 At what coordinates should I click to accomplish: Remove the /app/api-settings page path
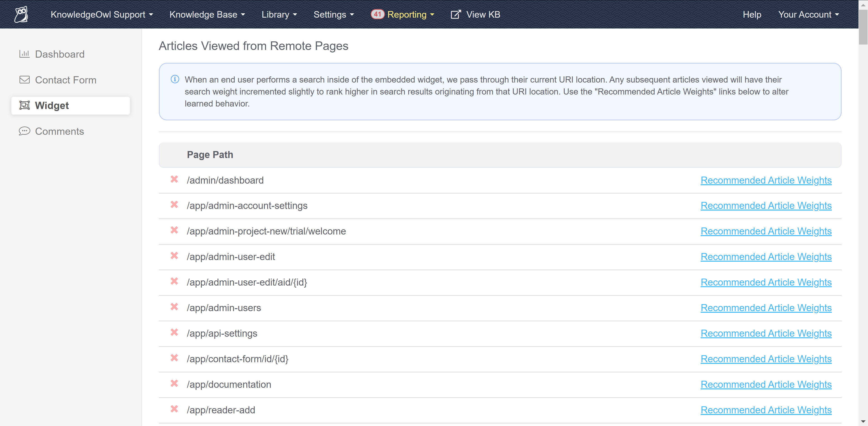click(174, 333)
